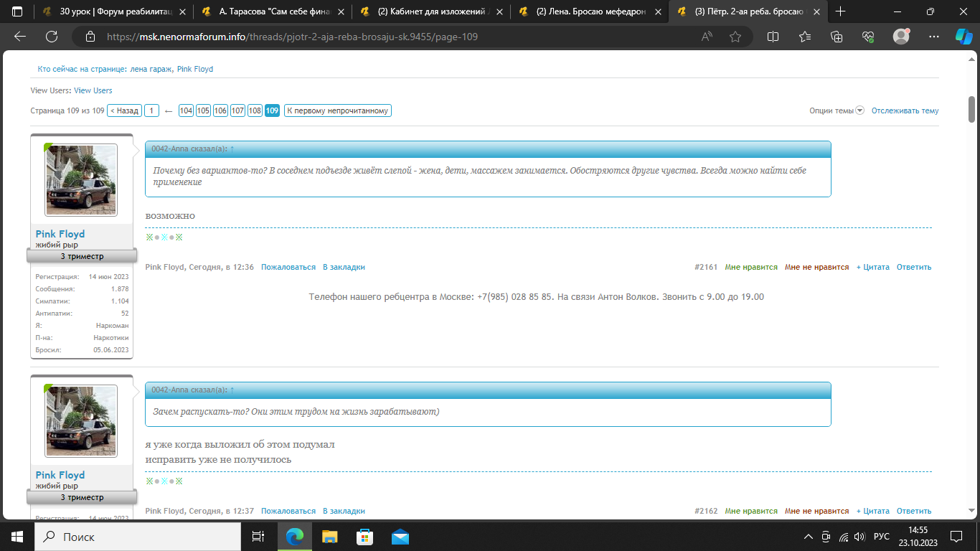
Task: Open File Explorer from the taskbar
Action: coord(329,537)
